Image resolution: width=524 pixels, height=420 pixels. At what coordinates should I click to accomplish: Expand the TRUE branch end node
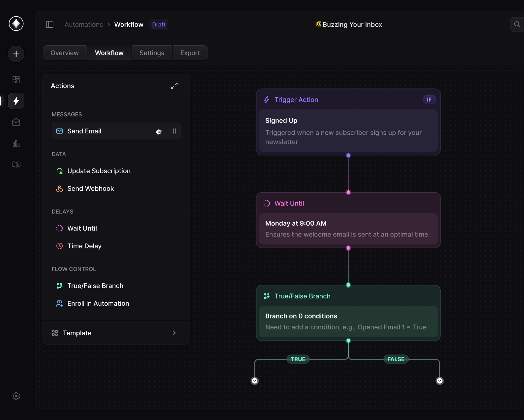coord(255,381)
